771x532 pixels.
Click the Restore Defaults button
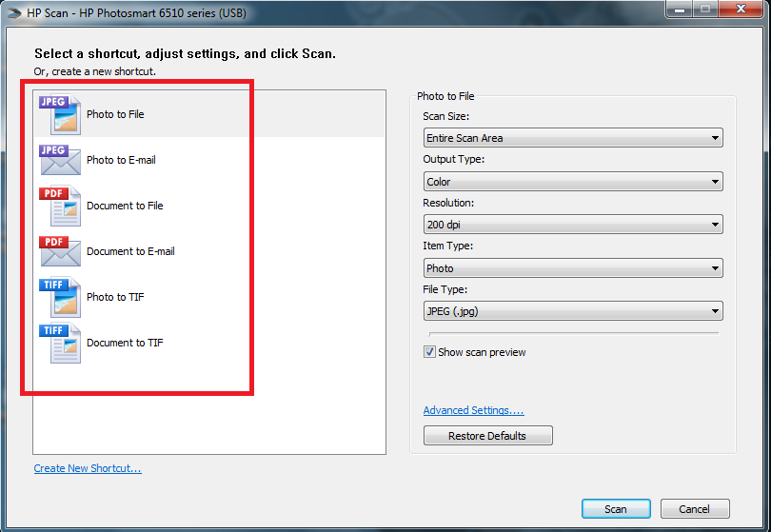coord(487,436)
